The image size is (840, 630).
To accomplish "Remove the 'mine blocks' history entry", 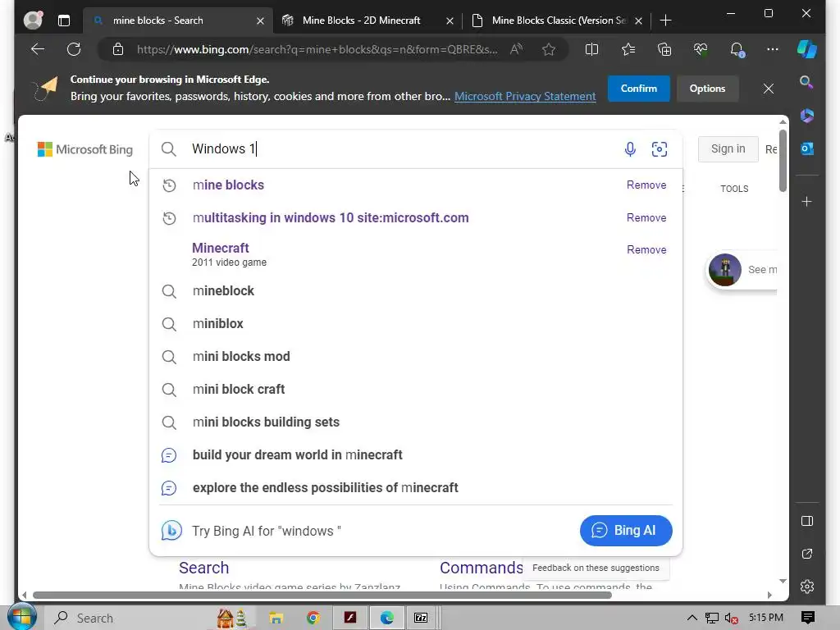I will [x=646, y=185].
